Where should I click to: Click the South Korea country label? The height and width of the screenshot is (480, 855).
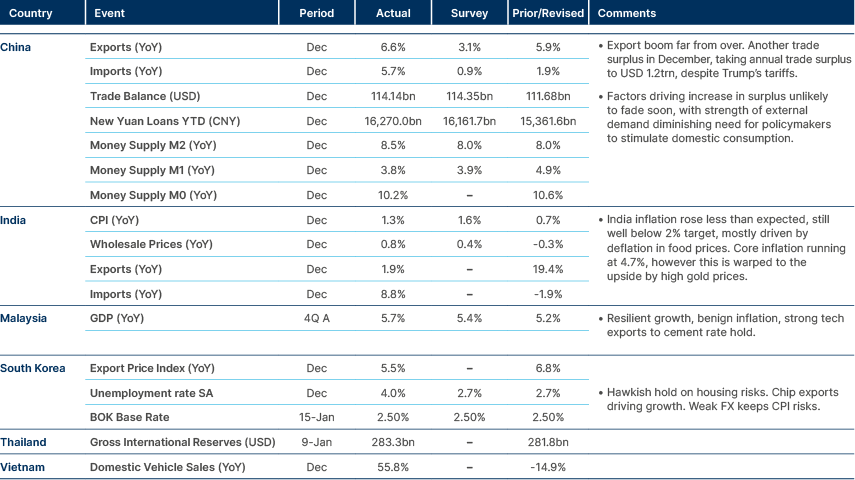[32, 368]
